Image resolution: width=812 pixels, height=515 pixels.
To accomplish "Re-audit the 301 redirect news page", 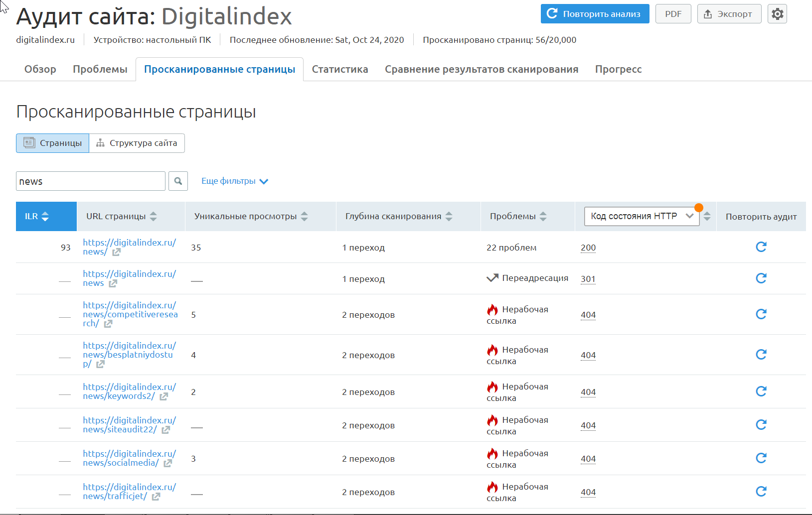I will [x=761, y=278].
